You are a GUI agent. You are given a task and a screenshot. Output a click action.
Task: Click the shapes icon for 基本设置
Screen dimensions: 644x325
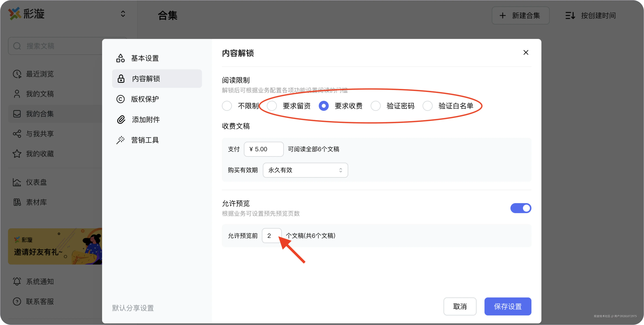pos(121,58)
